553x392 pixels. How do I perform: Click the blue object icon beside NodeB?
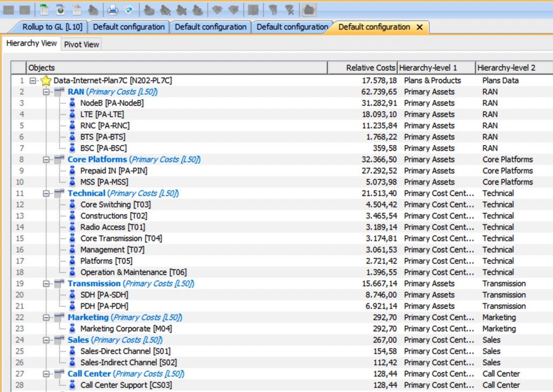tap(73, 103)
